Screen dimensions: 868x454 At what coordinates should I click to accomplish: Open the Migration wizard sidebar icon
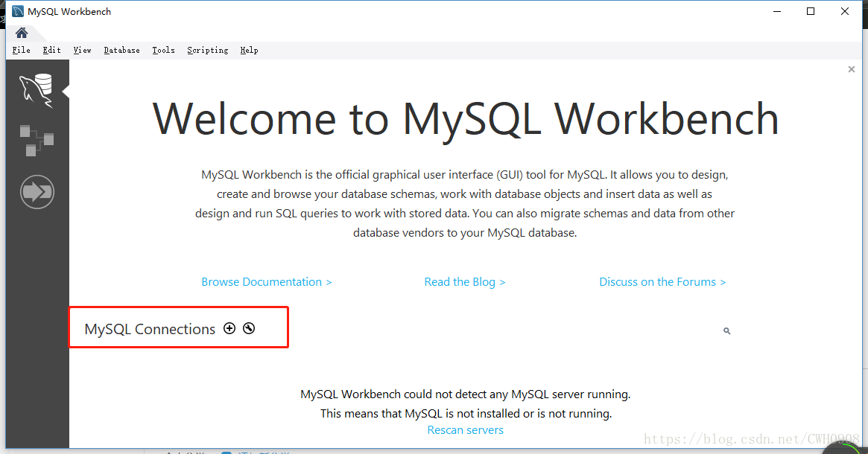(37, 192)
